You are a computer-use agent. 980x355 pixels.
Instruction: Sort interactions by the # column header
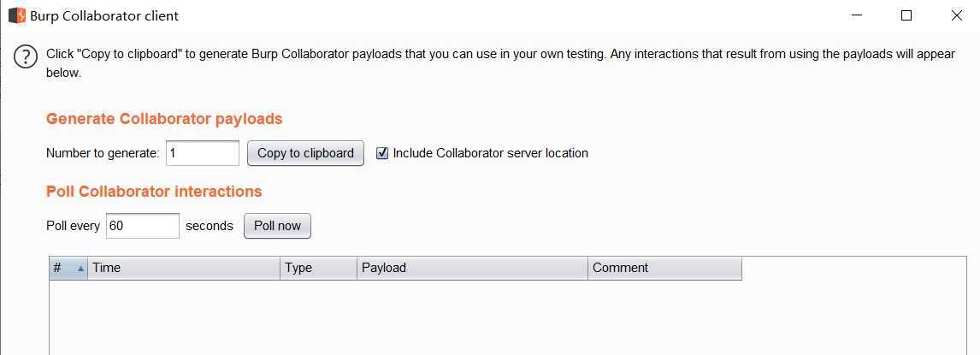[x=68, y=268]
